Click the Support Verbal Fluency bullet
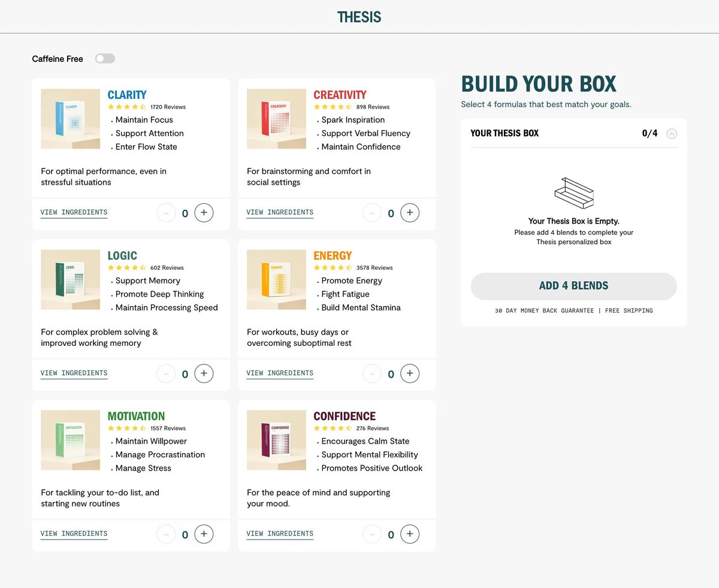 366,133
